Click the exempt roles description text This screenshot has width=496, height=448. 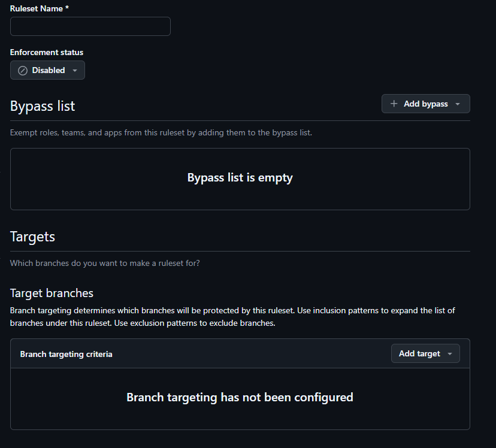pyautogui.click(x=161, y=132)
